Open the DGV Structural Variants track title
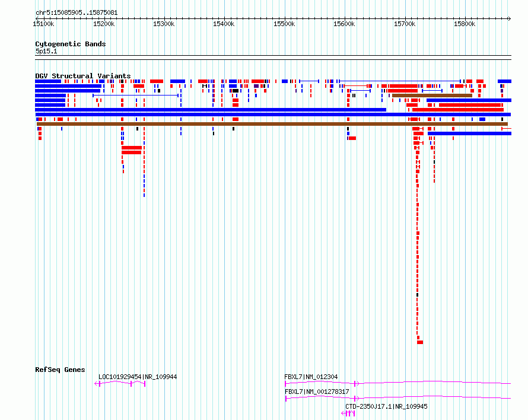The height and width of the screenshot is (420, 528). pyautogui.click(x=83, y=76)
